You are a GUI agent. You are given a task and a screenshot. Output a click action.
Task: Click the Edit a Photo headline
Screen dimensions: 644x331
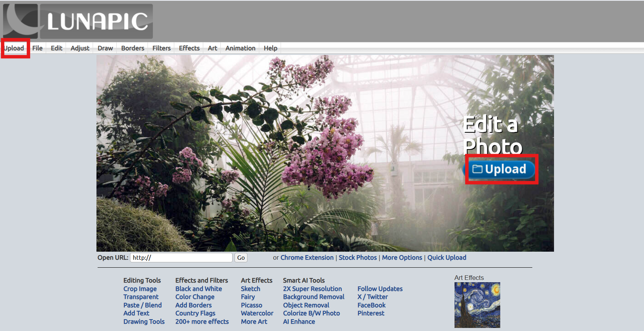[492, 135]
